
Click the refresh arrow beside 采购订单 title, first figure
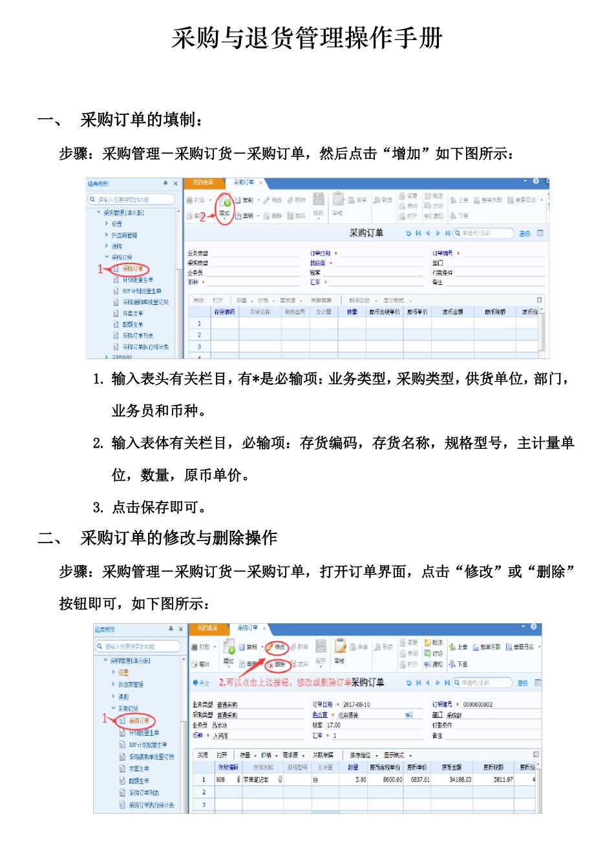(x=408, y=233)
